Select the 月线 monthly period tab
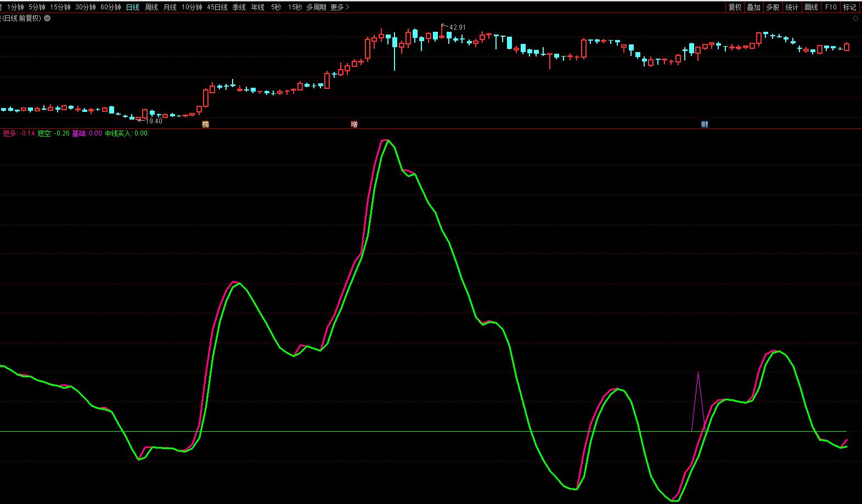Image resolution: width=862 pixels, height=504 pixels. (x=170, y=7)
